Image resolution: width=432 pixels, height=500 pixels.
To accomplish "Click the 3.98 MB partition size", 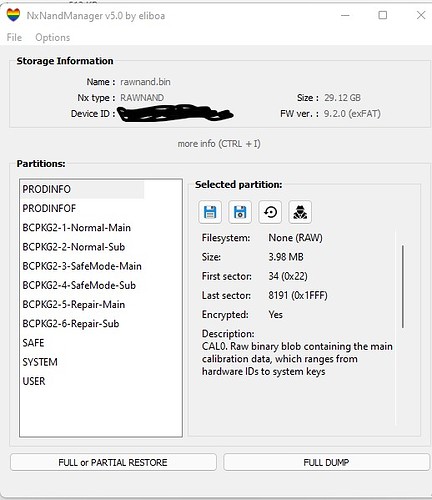I will [286, 257].
